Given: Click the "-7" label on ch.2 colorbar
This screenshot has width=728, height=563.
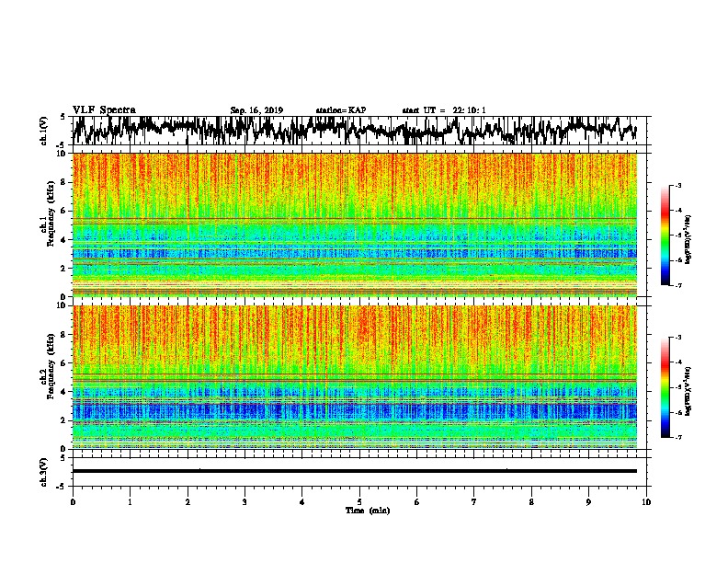Looking at the screenshot, I should [677, 437].
